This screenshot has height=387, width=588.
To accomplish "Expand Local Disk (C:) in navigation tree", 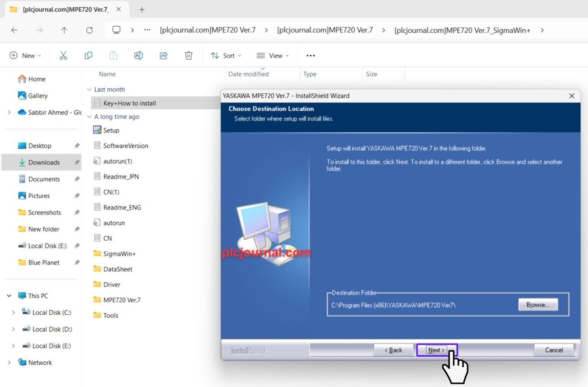I will [13, 312].
